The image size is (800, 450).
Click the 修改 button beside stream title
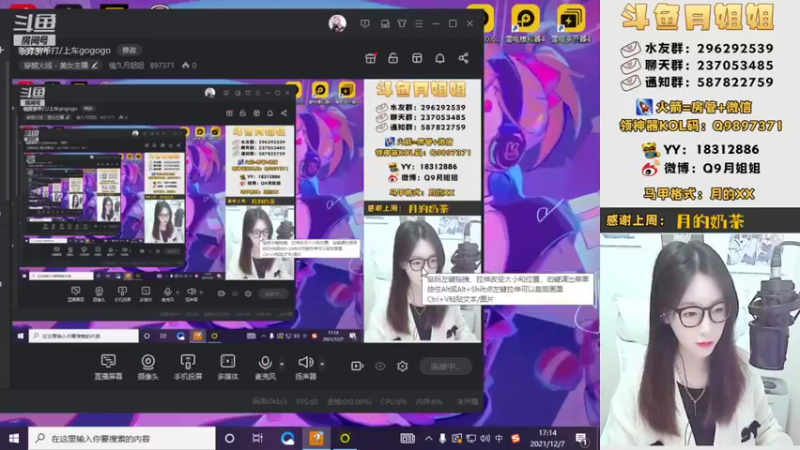point(129,50)
